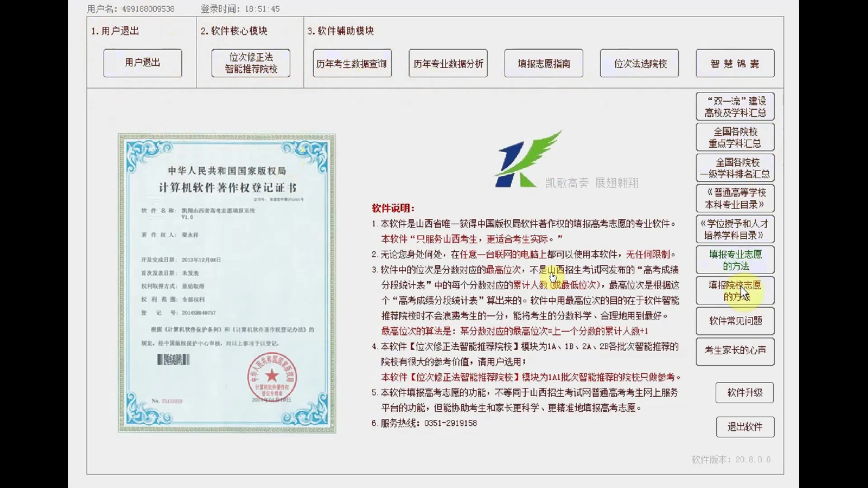
Task: Click the 软件说明 heading
Action: [x=393, y=208]
